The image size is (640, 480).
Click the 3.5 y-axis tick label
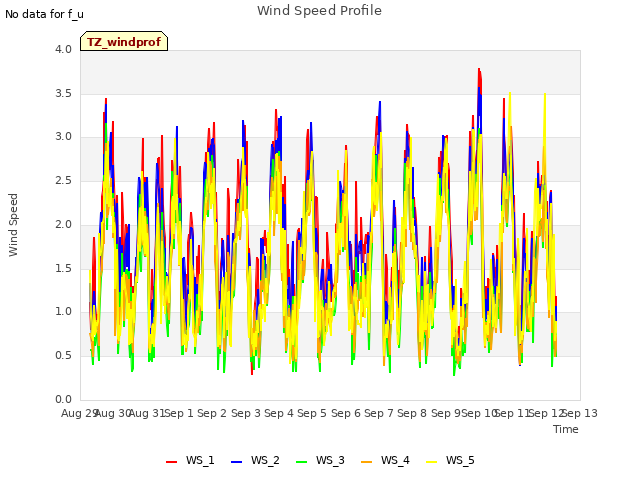[x=63, y=93]
